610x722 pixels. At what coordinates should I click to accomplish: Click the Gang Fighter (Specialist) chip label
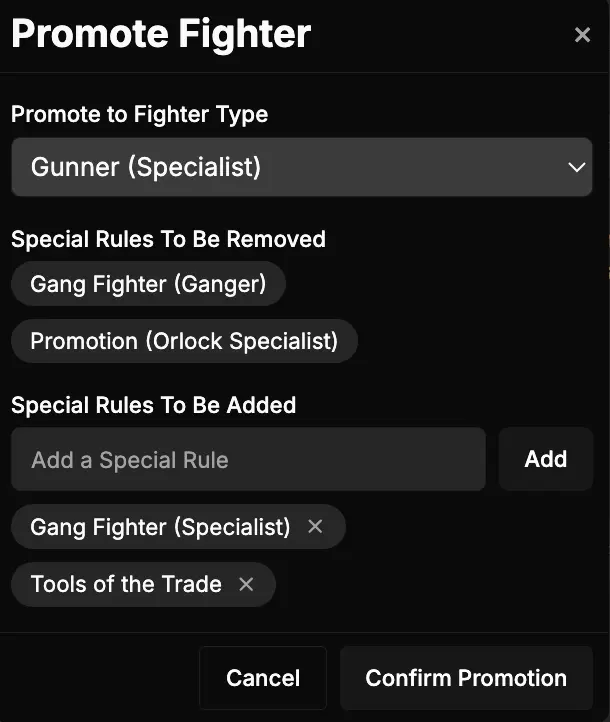[160, 526]
